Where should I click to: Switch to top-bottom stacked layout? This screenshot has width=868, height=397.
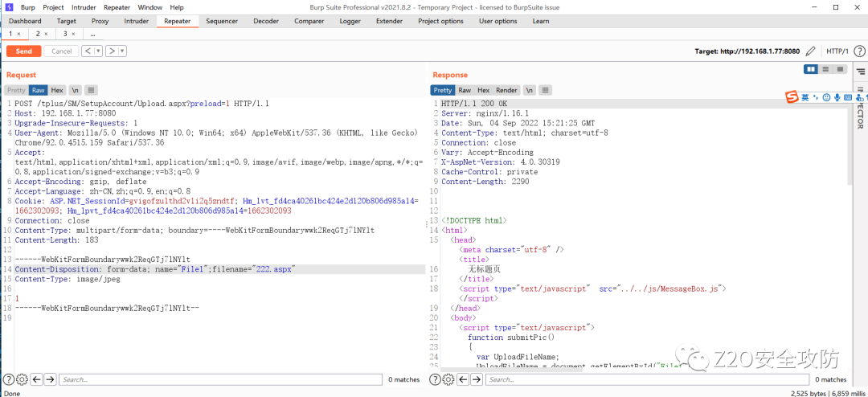[825, 69]
